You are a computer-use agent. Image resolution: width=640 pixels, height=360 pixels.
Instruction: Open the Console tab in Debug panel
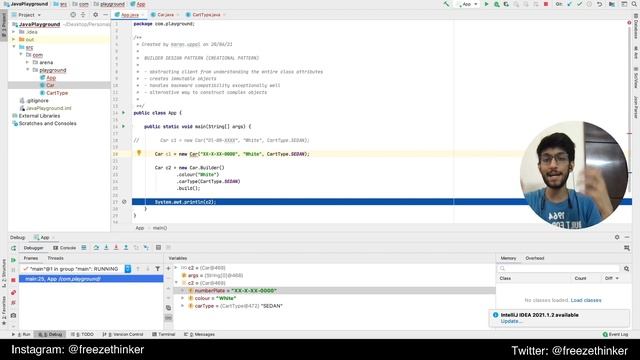tap(65, 248)
